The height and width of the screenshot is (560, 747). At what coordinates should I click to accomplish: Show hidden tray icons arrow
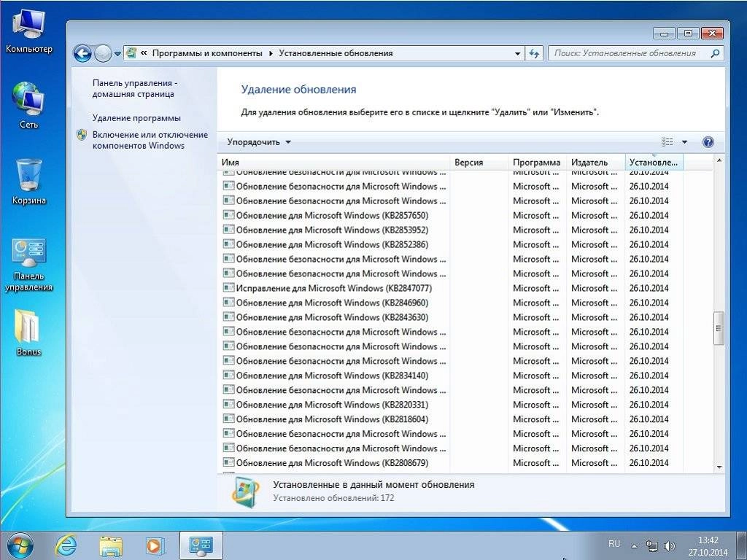(634, 546)
